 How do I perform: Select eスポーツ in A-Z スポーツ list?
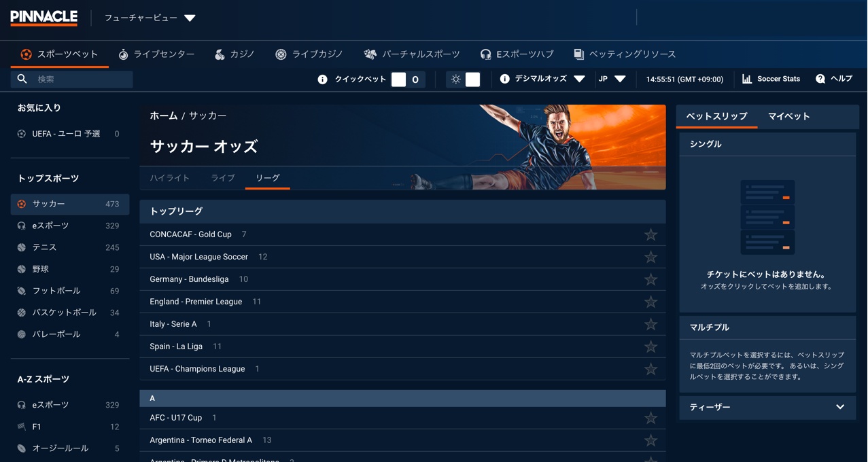click(69, 405)
